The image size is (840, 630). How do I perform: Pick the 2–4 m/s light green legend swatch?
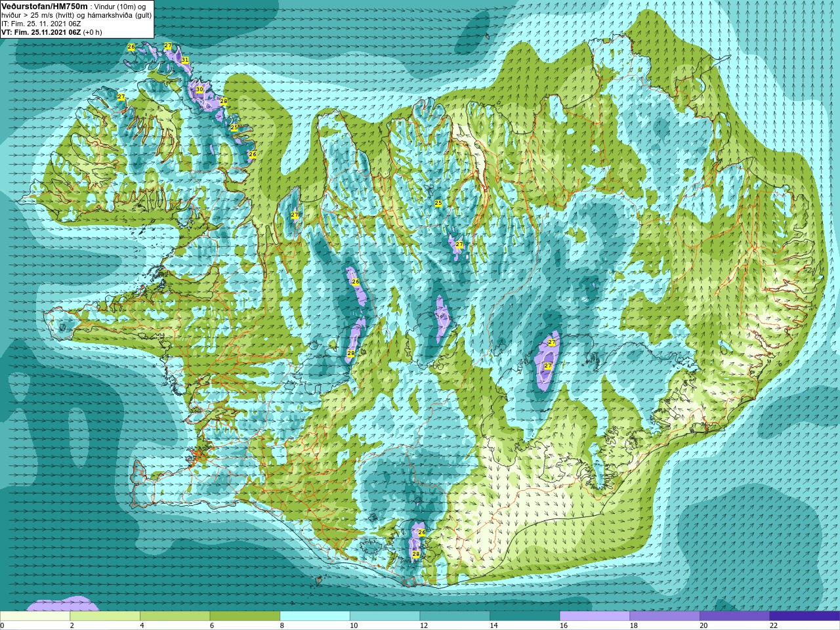tap(105, 616)
